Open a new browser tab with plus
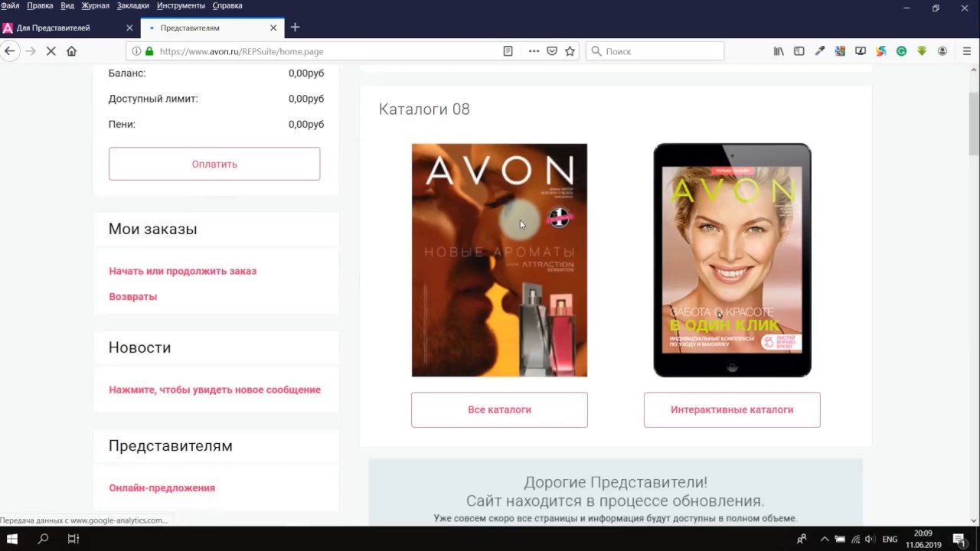This screenshot has height=551, width=980. point(295,28)
